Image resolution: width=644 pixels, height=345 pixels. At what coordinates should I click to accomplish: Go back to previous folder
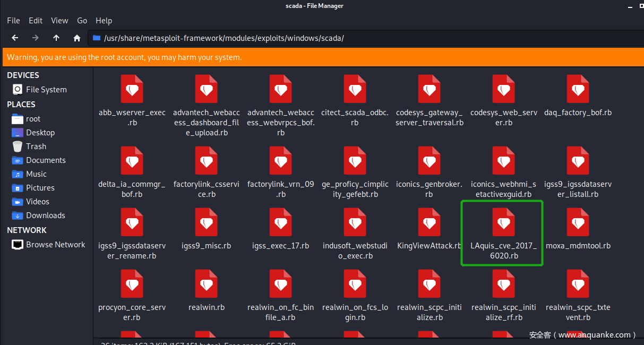pos(15,38)
